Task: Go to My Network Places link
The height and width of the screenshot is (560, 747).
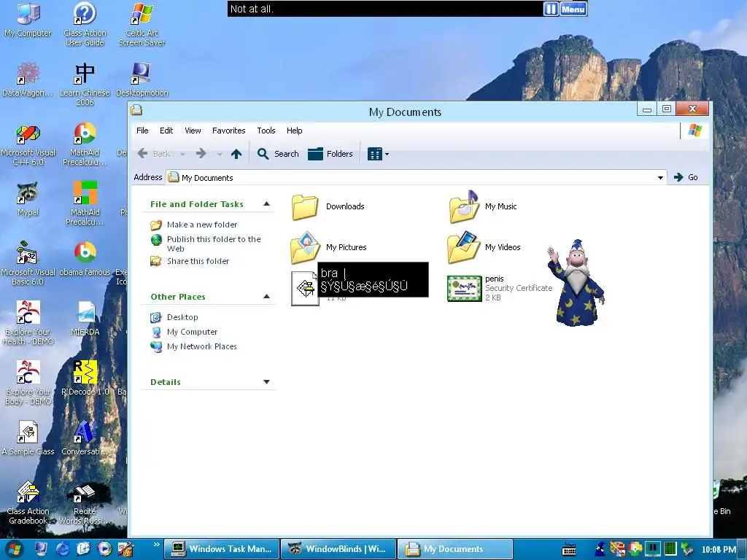Action: 201,346
